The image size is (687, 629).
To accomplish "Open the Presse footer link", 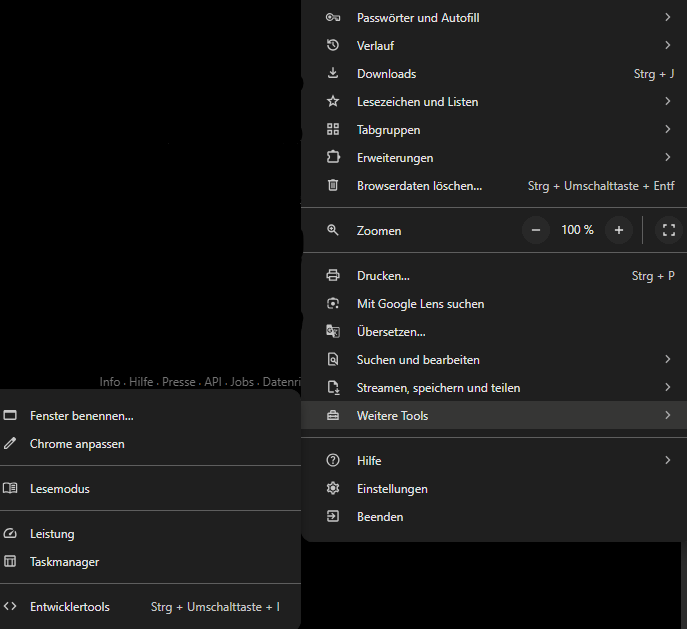I will click(x=179, y=382).
